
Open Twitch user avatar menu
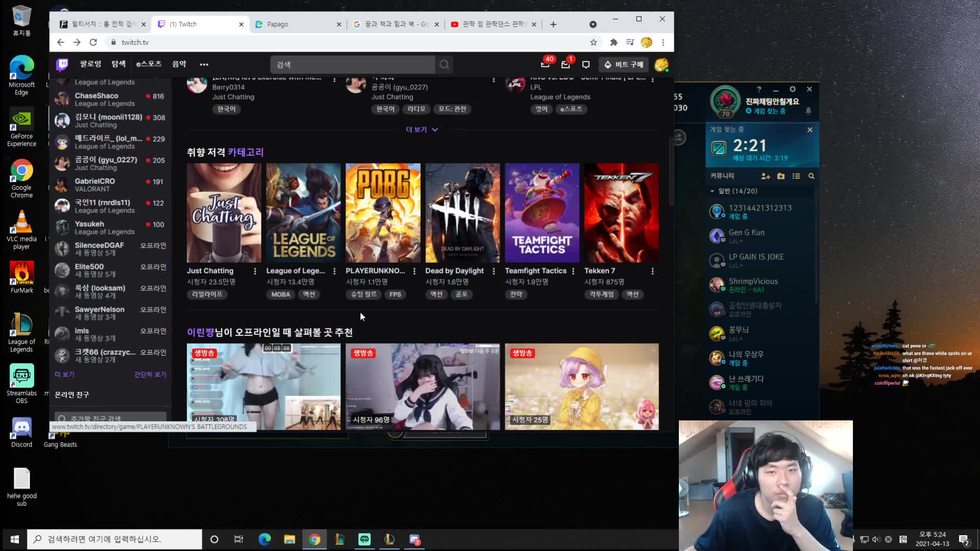click(661, 65)
